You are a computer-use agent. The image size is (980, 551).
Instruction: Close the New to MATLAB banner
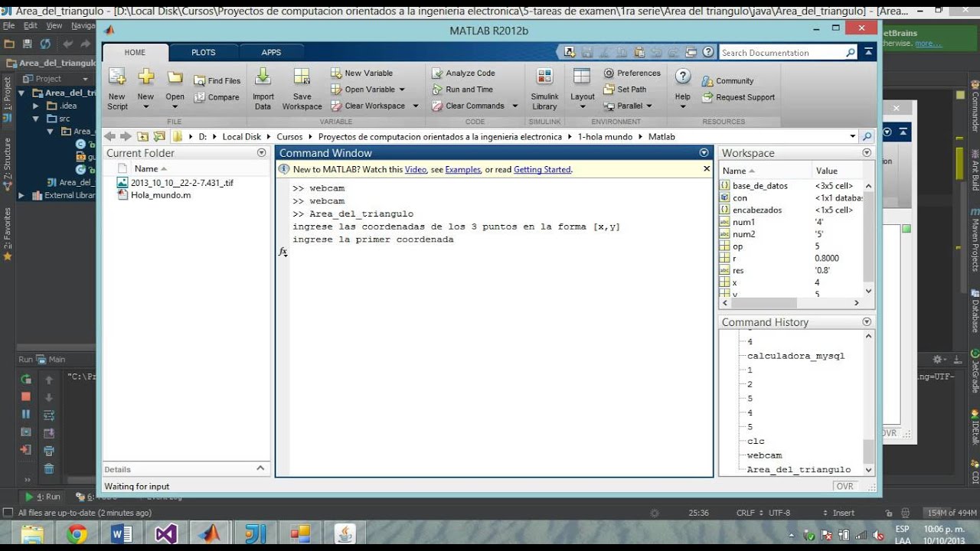(x=706, y=168)
